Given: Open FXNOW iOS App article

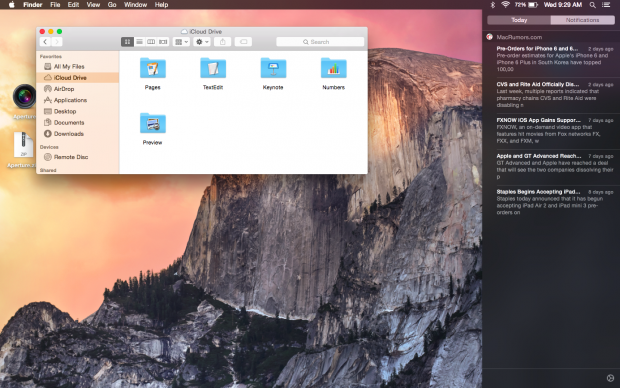Looking at the screenshot, I should [555, 131].
